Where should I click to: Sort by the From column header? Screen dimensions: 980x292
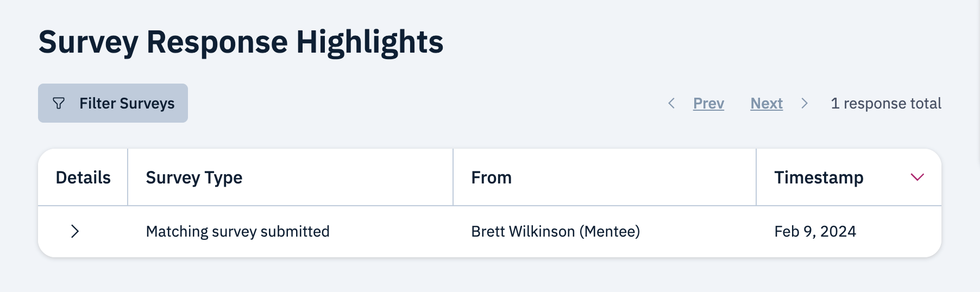click(491, 177)
